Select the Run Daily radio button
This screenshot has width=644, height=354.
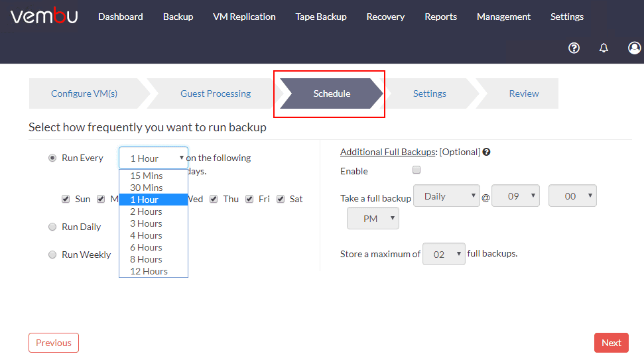(52, 227)
